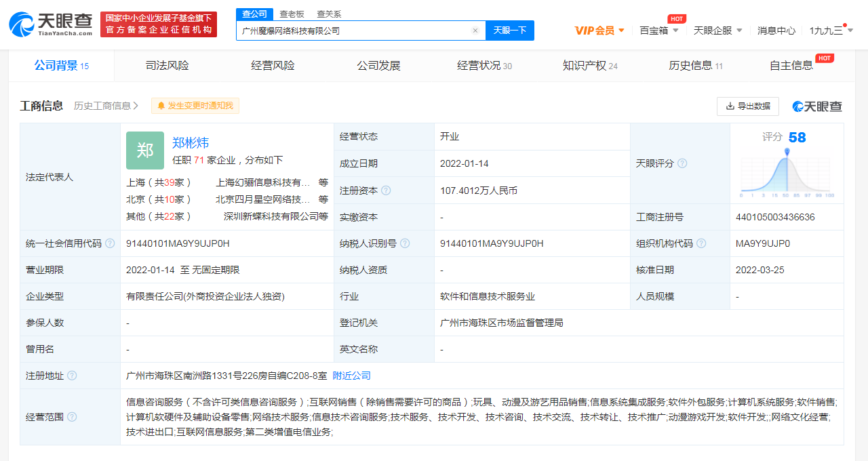Screen dimensions: 868x461
Task: Switch to the 查关系 search tab
Action: [x=329, y=14]
